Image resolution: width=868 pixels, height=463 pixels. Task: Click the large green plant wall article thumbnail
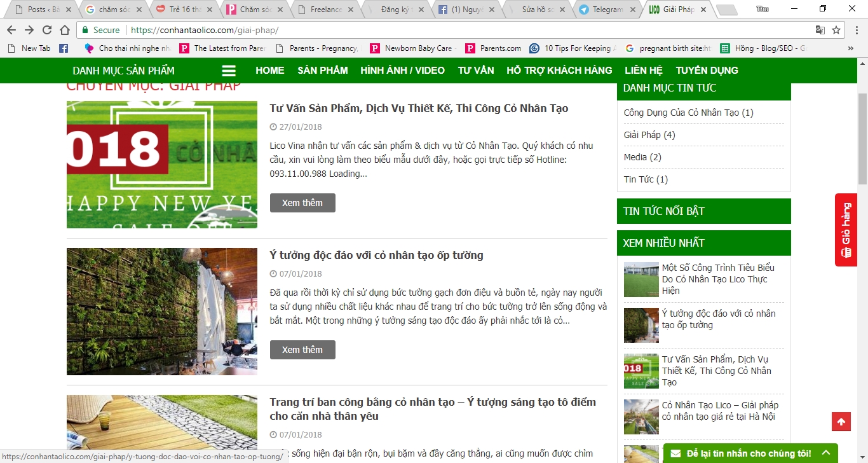[162, 312]
